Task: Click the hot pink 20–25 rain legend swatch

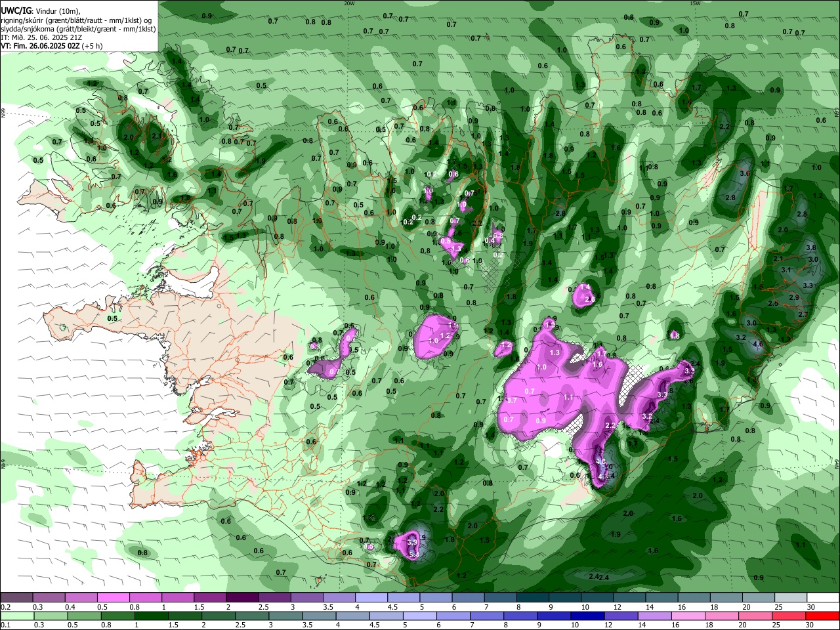Action: coord(755,616)
